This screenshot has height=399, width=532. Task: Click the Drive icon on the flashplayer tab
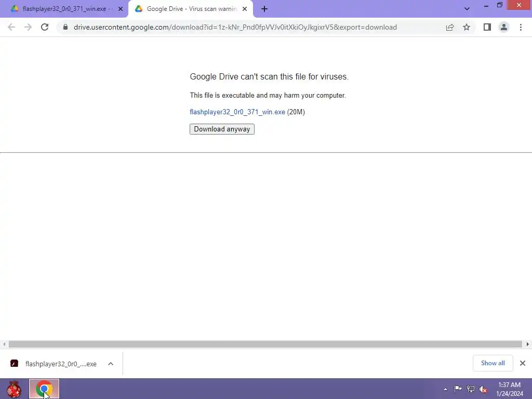pyautogui.click(x=15, y=9)
